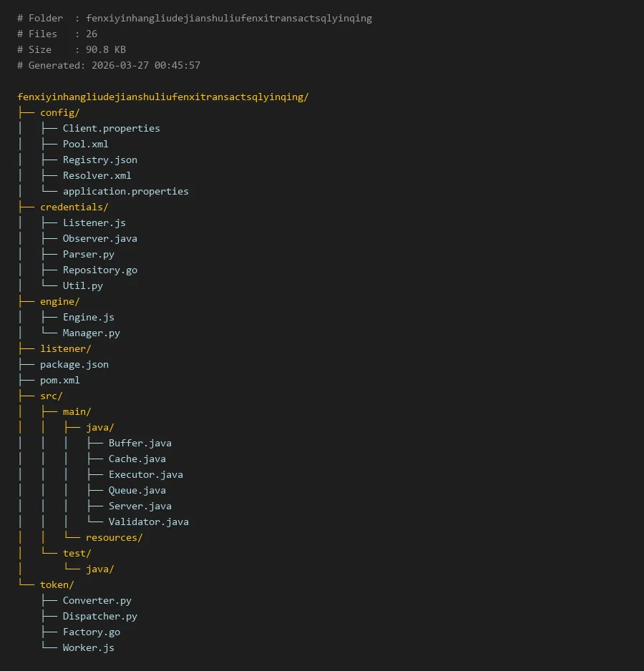Expand the engine/ folder
644x671 pixels.
point(59,301)
